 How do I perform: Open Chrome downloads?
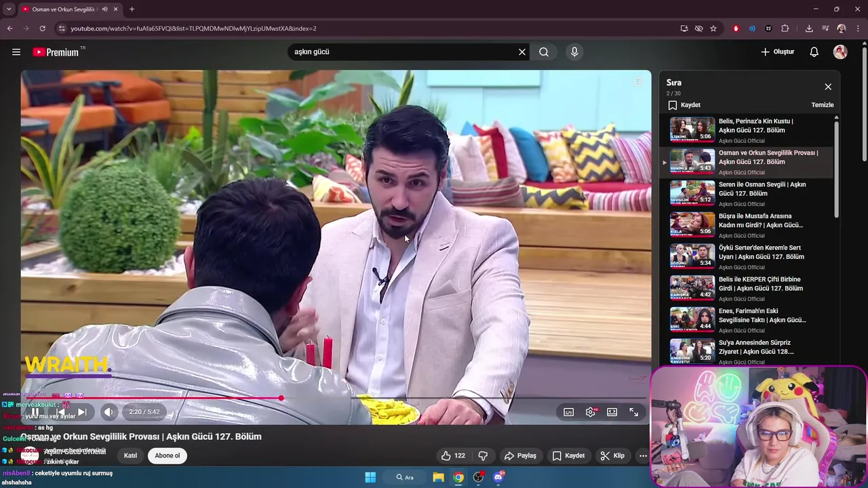click(x=809, y=28)
